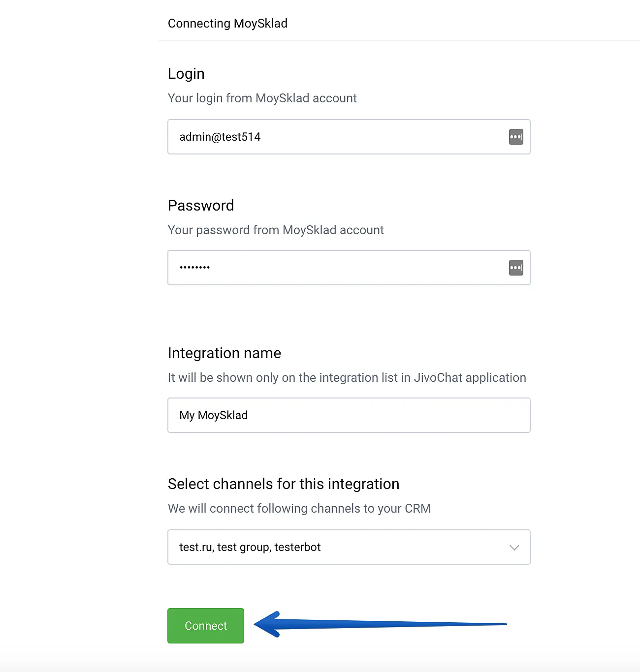Click the password manager icon in Password field
This screenshot has width=640, height=672.
(x=515, y=268)
